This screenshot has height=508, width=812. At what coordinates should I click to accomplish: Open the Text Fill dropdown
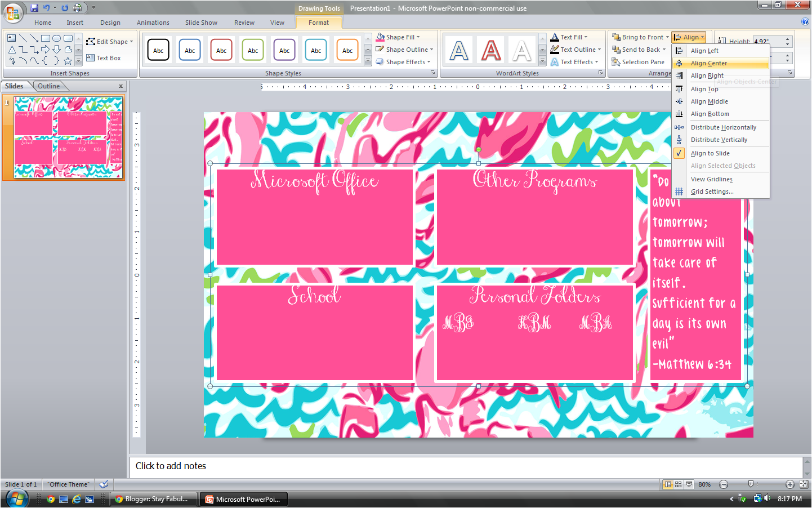tap(586, 37)
